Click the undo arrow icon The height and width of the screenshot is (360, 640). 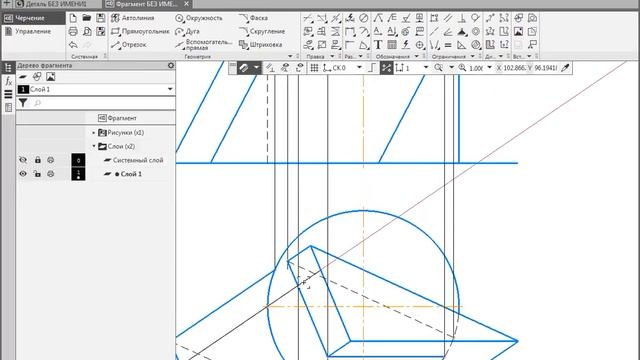[73, 45]
